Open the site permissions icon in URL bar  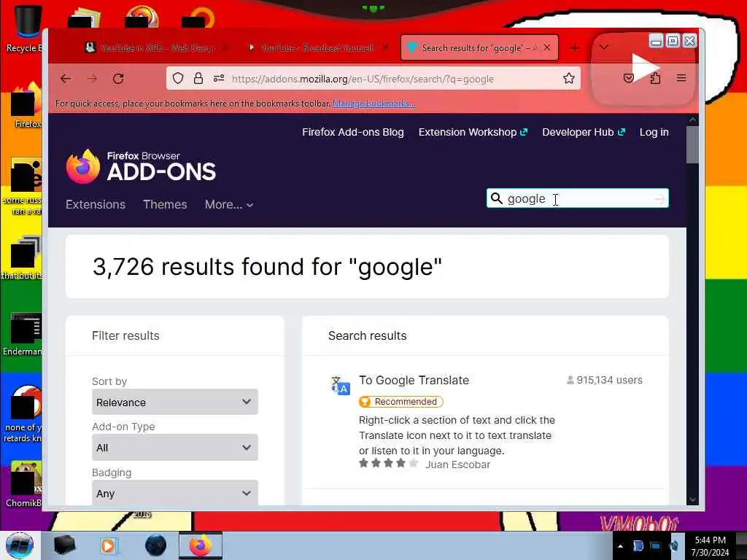[x=219, y=78]
